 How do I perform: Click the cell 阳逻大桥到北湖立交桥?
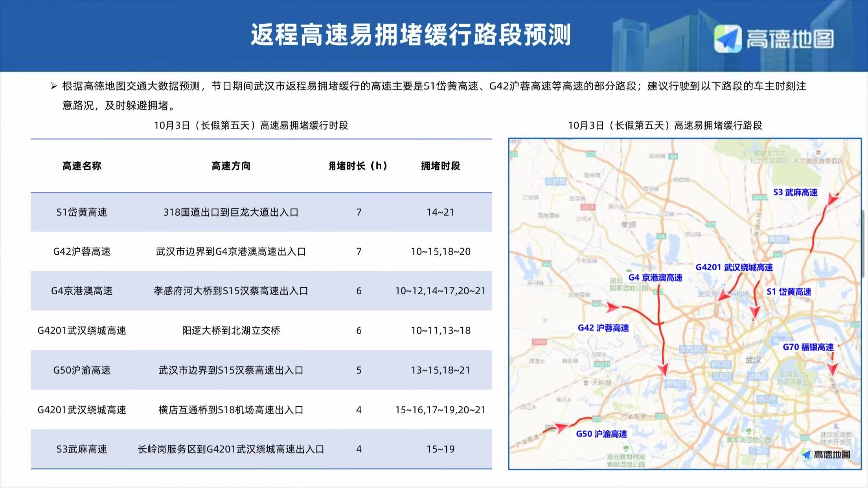click(231, 330)
